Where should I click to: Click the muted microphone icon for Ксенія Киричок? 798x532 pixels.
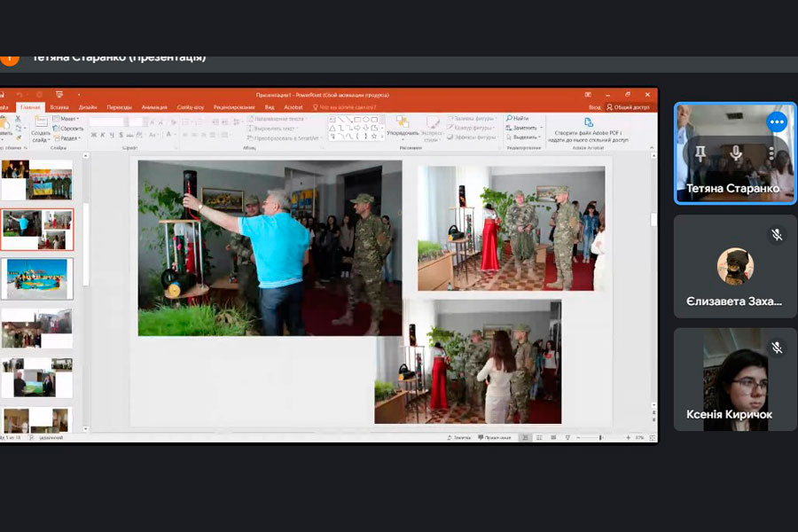pos(777,348)
